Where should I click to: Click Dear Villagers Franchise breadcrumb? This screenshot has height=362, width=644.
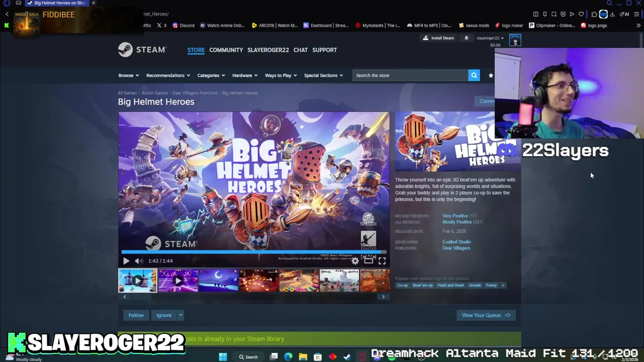(x=195, y=93)
